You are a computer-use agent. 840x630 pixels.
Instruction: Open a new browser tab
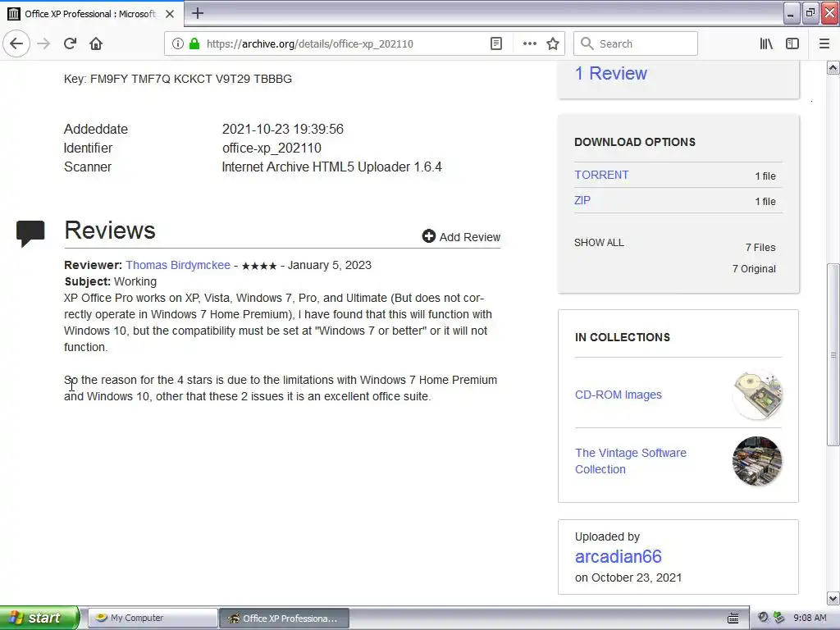tap(198, 13)
